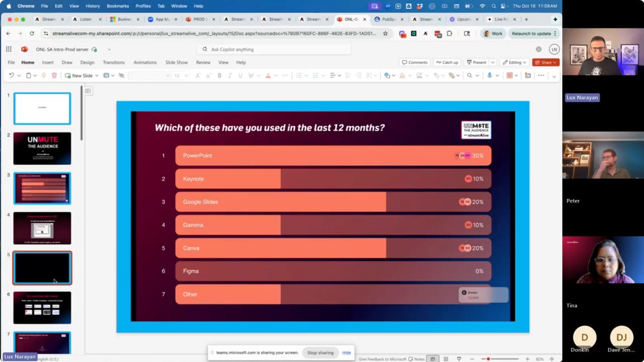Click the Paste clipboard icon

click(29, 75)
